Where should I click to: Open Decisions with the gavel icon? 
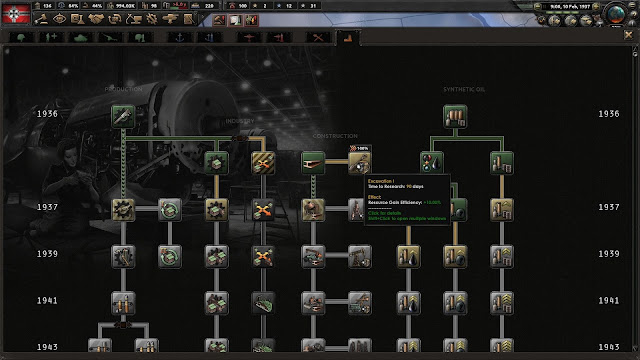(41, 19)
